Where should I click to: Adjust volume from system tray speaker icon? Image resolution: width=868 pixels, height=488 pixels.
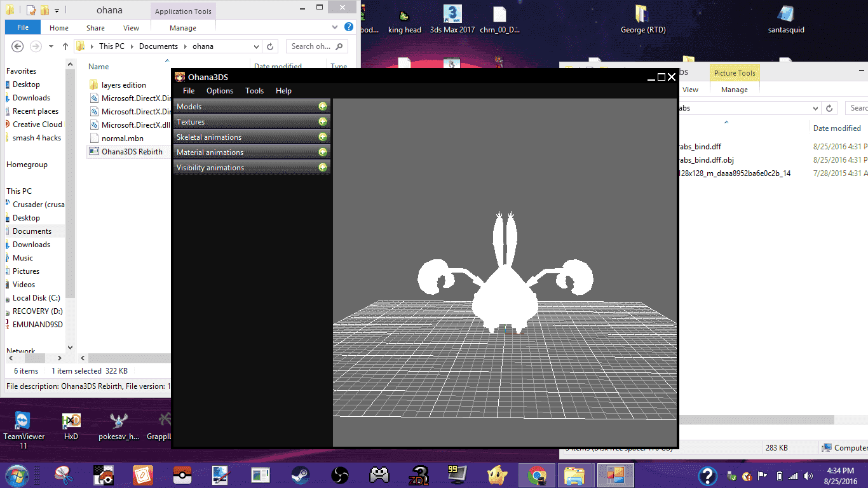(808, 475)
